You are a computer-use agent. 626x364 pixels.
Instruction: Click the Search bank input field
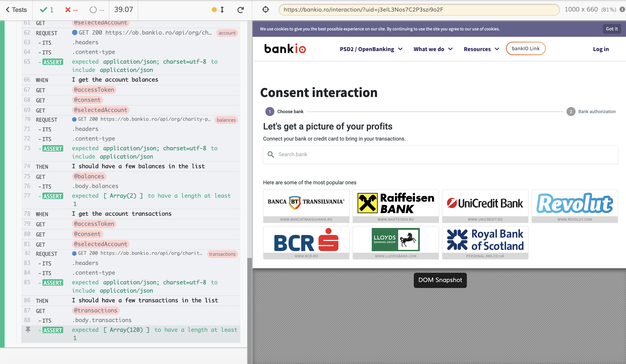(440, 154)
